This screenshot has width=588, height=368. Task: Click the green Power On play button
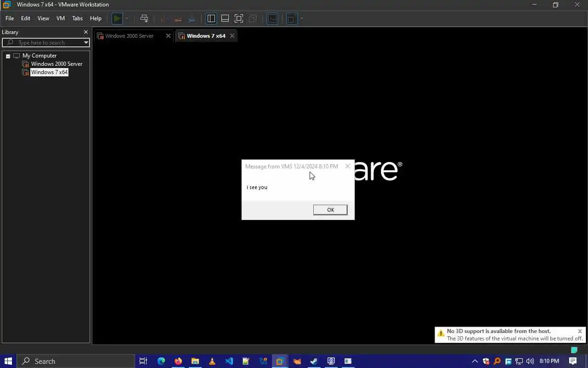pos(117,18)
